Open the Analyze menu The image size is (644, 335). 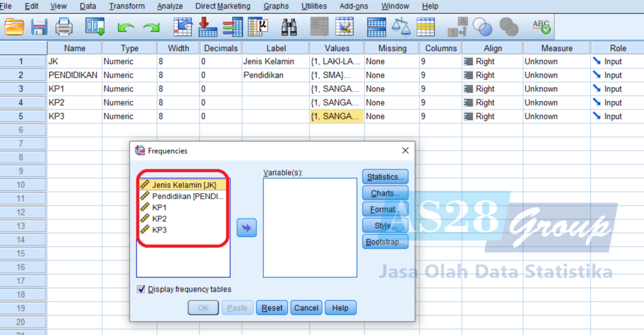pos(169,6)
